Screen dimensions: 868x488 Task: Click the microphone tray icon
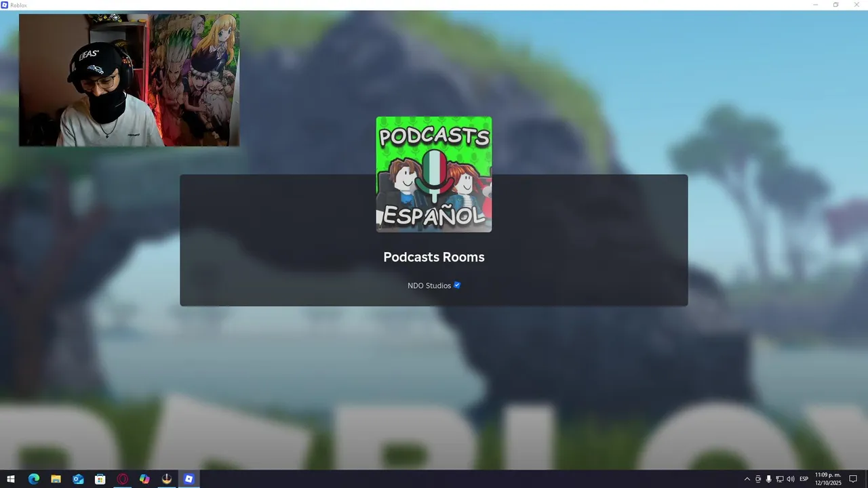pos(768,479)
